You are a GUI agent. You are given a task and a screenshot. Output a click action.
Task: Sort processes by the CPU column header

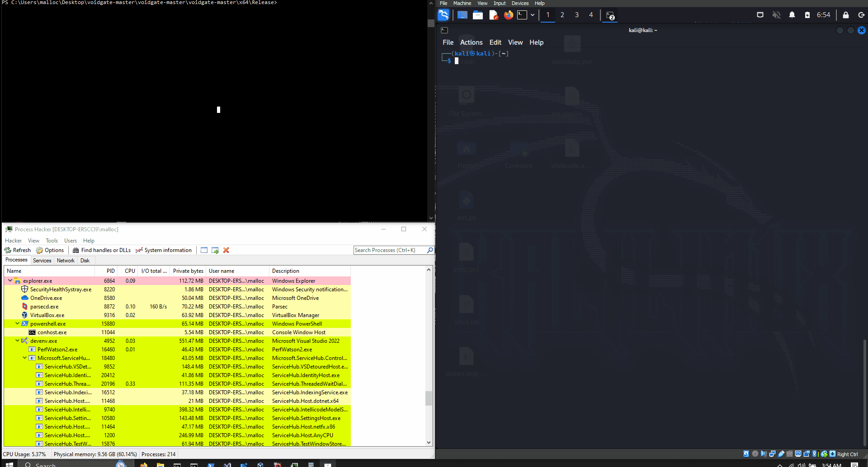128,271
